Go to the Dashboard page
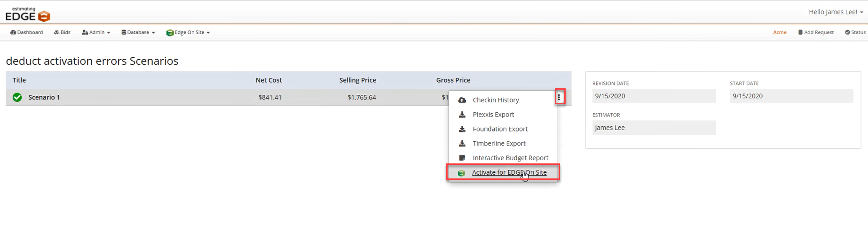The height and width of the screenshot is (239, 868). coord(27,32)
